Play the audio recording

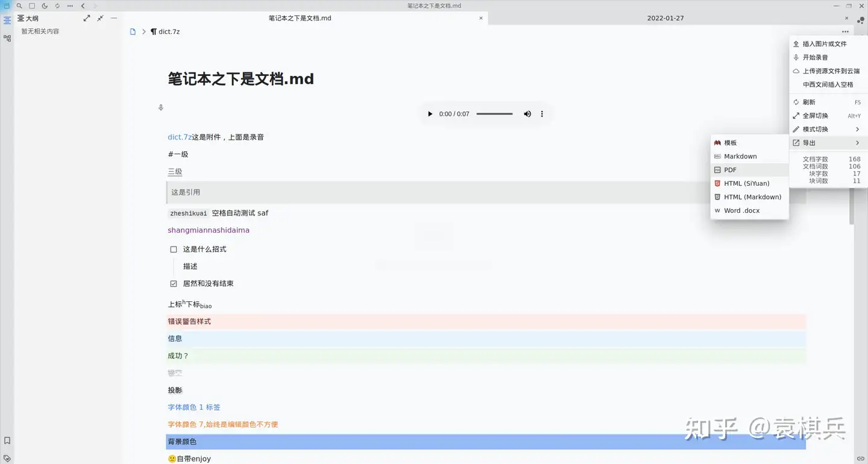pyautogui.click(x=430, y=114)
